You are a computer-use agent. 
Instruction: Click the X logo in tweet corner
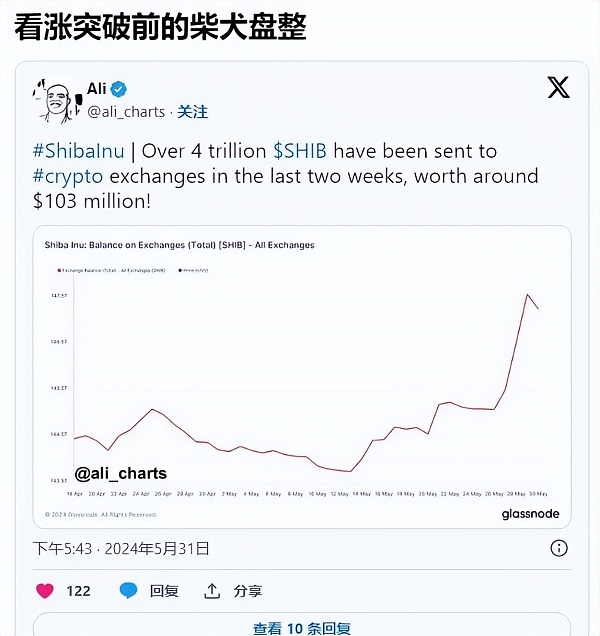[x=558, y=88]
